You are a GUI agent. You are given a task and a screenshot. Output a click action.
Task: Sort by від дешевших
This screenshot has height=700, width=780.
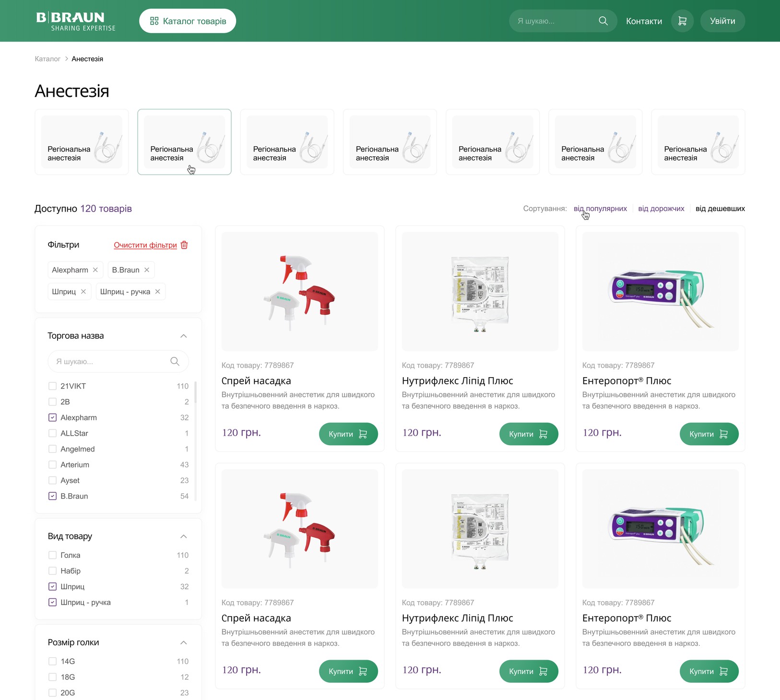(720, 209)
